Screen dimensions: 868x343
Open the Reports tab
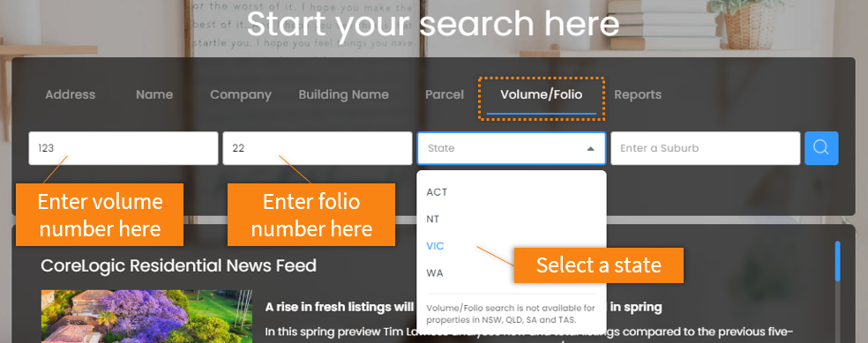pyautogui.click(x=638, y=94)
